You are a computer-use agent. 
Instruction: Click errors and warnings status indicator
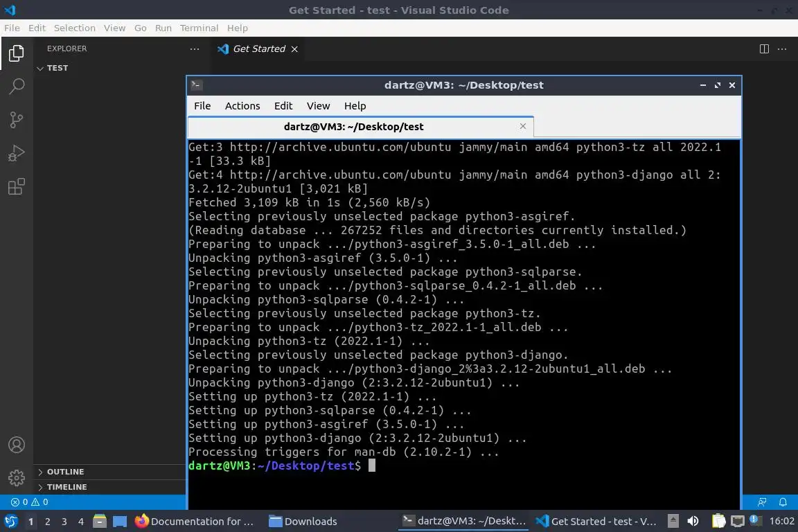coord(30,502)
